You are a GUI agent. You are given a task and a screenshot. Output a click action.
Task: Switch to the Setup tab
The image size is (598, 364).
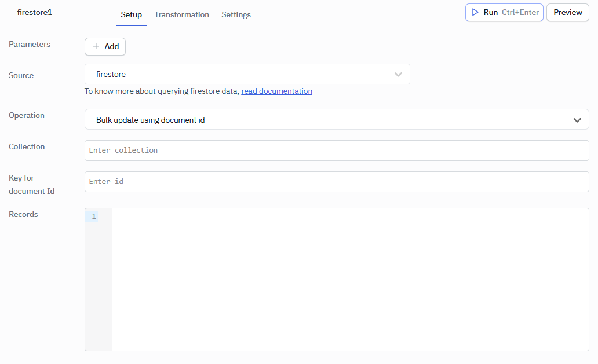pos(131,14)
